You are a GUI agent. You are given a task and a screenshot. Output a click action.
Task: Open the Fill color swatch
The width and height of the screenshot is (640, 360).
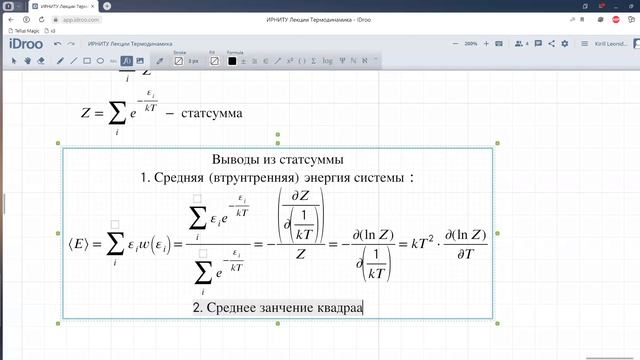(x=214, y=61)
